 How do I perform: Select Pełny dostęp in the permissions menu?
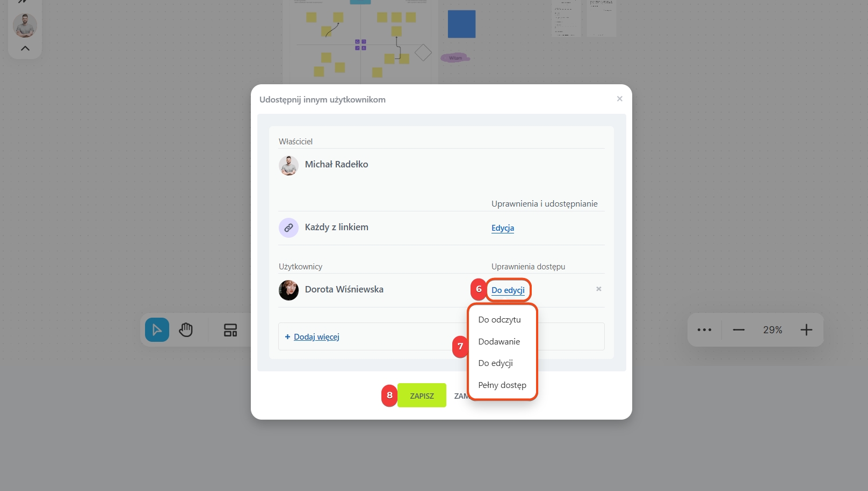coord(502,385)
